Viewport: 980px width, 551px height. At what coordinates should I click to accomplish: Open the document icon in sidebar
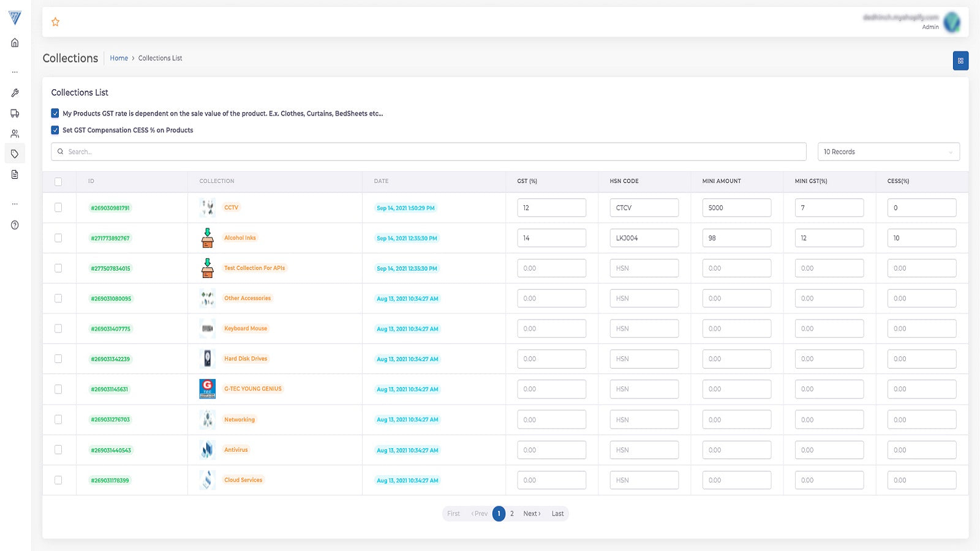[15, 174]
